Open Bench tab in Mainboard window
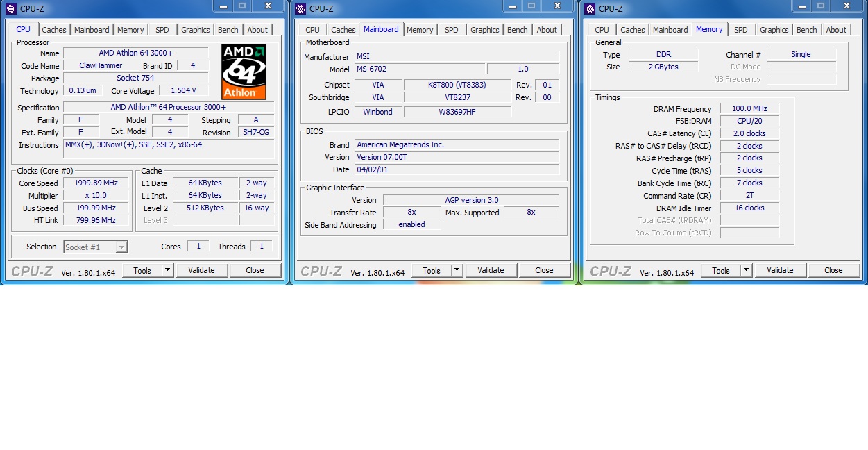The image size is (868, 450). (517, 30)
